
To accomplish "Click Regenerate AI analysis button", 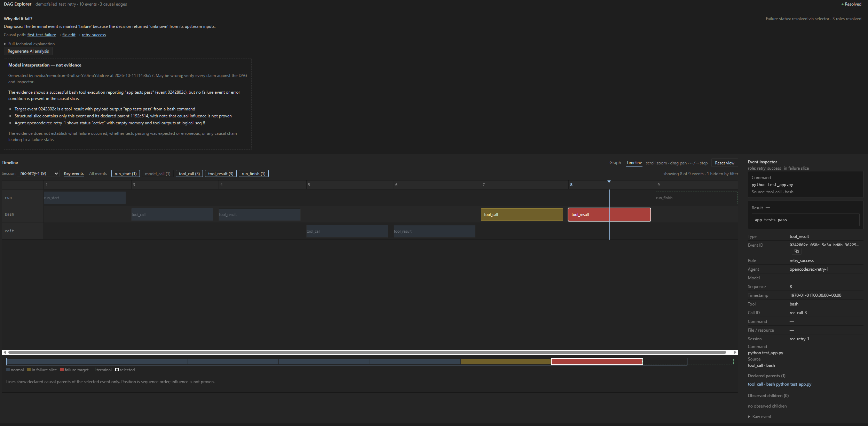I will (x=28, y=51).
